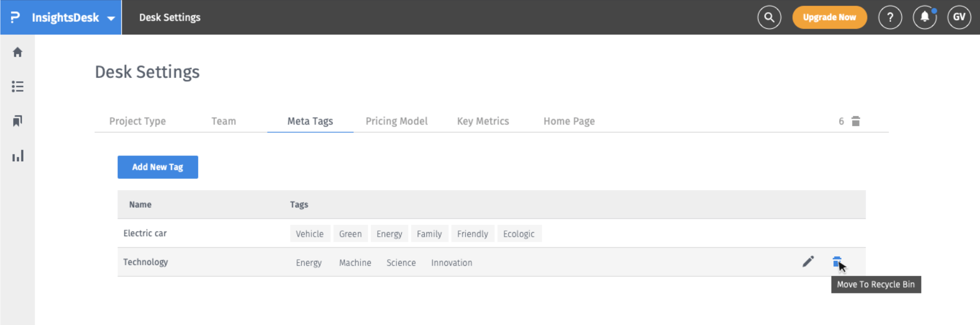Image resolution: width=980 pixels, height=325 pixels.
Task: Expand the InsightsDesk dropdown arrow
Action: [x=111, y=18]
